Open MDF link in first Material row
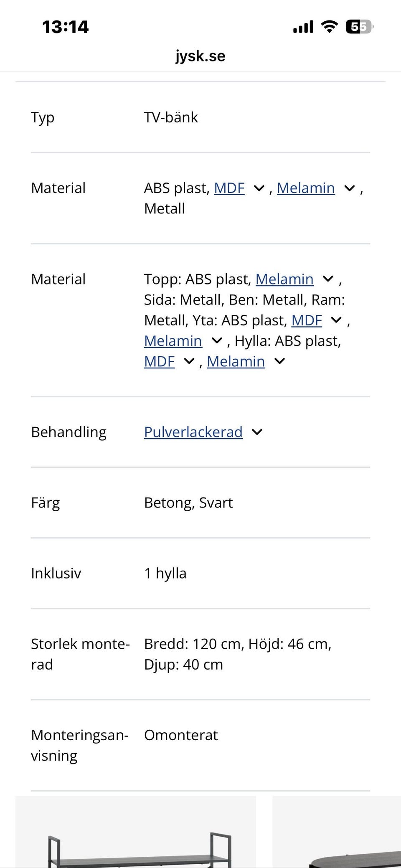Image resolution: width=401 pixels, height=868 pixels. tap(229, 188)
